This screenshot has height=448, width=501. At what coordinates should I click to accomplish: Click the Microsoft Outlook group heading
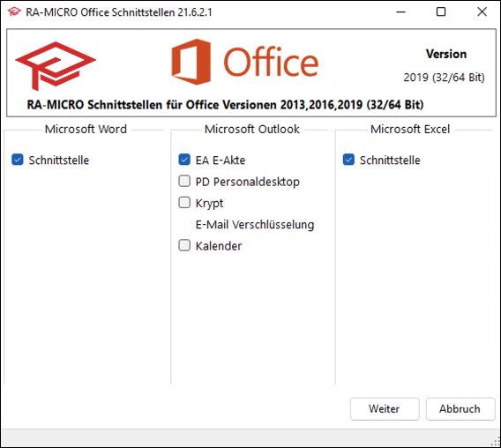pyautogui.click(x=252, y=129)
